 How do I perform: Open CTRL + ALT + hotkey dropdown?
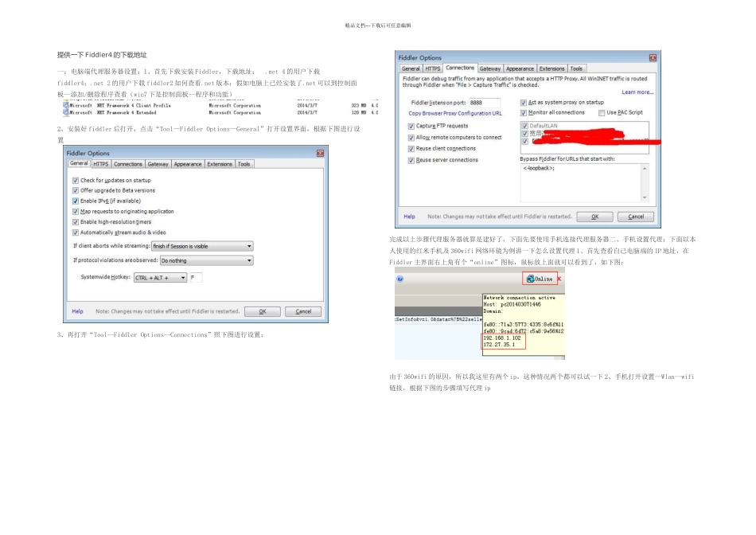[160, 277]
